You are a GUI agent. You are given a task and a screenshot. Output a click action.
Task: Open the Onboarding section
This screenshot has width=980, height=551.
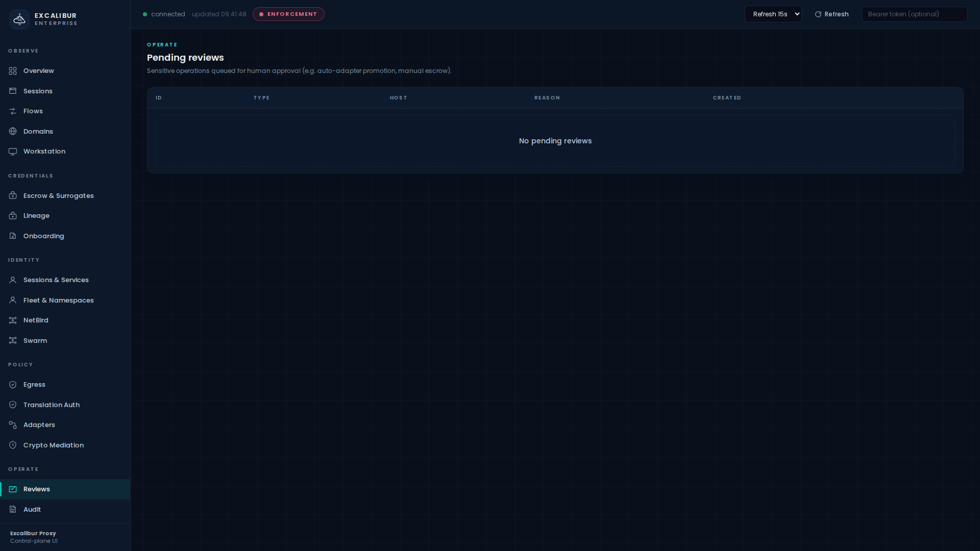(43, 236)
